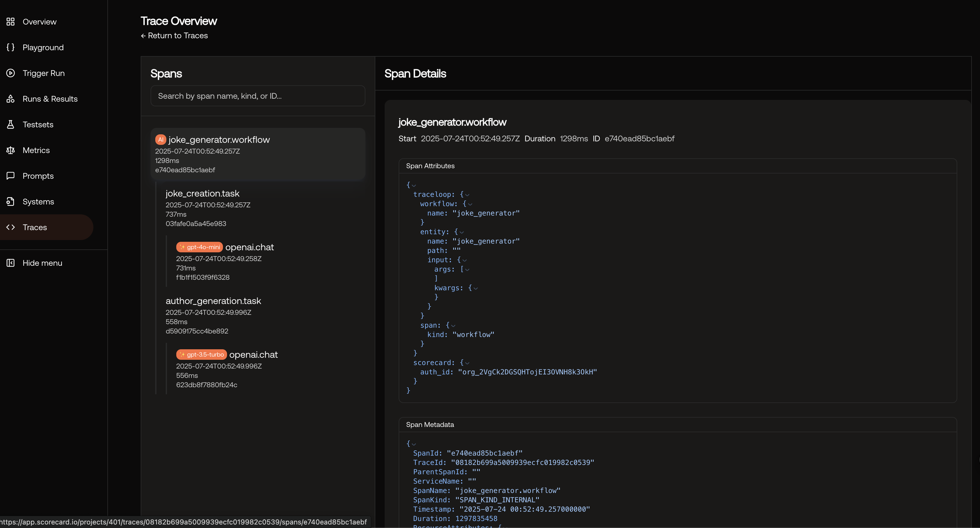Click the auth_id value string

click(x=527, y=372)
